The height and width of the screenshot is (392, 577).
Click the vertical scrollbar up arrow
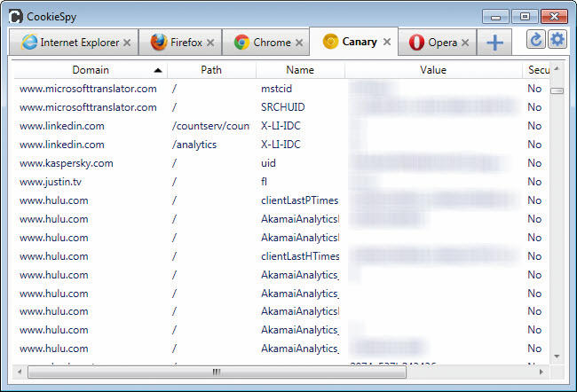[557, 68]
